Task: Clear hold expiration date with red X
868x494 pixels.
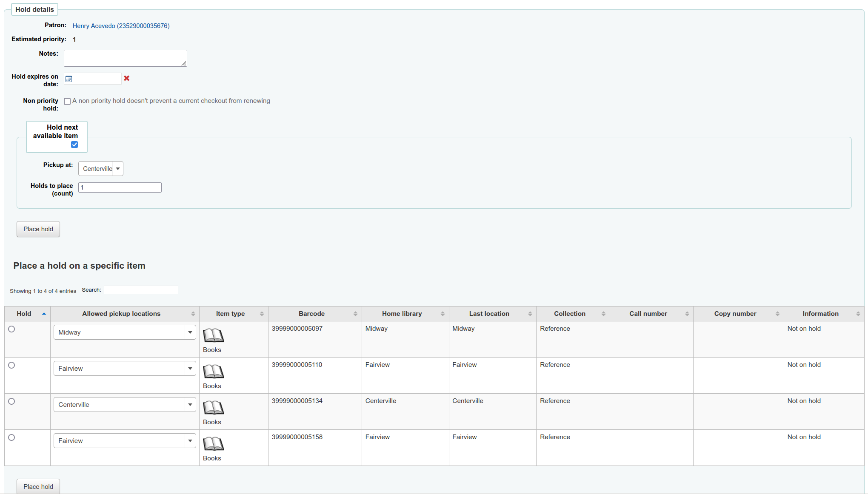Action: (127, 78)
